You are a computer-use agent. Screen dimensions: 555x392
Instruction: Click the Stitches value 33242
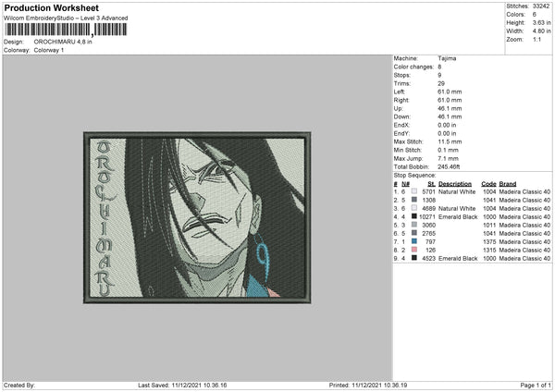click(541, 6)
